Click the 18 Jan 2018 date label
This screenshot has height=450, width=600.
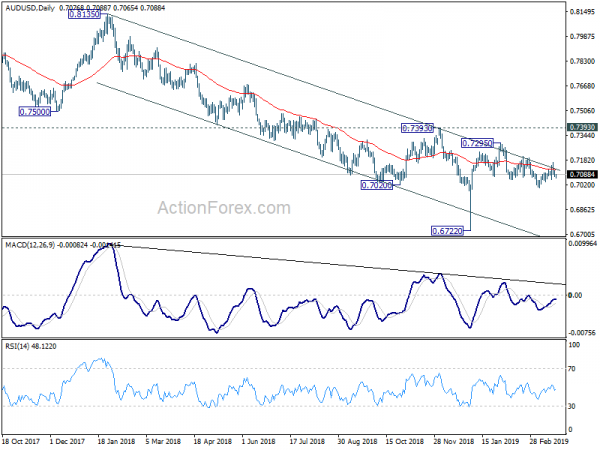coord(116,441)
